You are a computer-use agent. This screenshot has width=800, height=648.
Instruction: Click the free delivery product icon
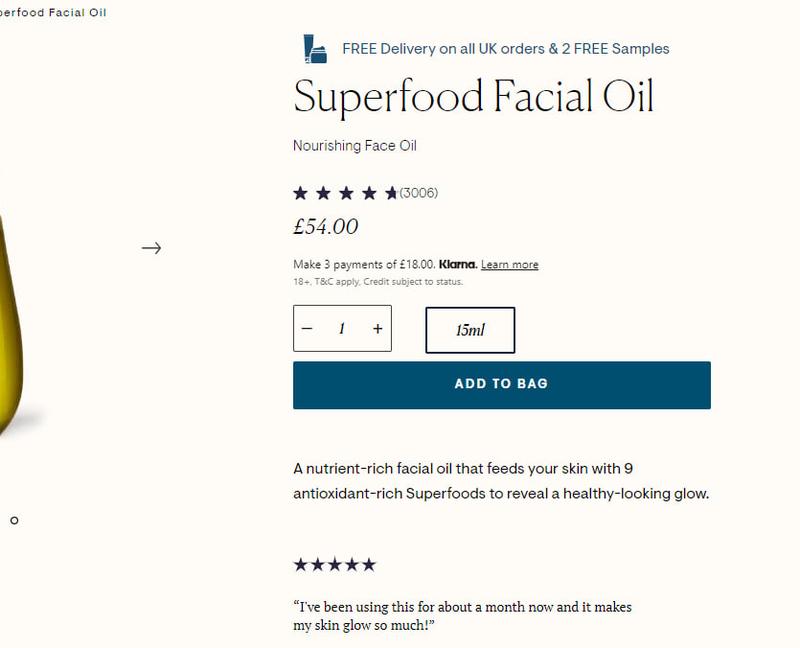point(315,48)
